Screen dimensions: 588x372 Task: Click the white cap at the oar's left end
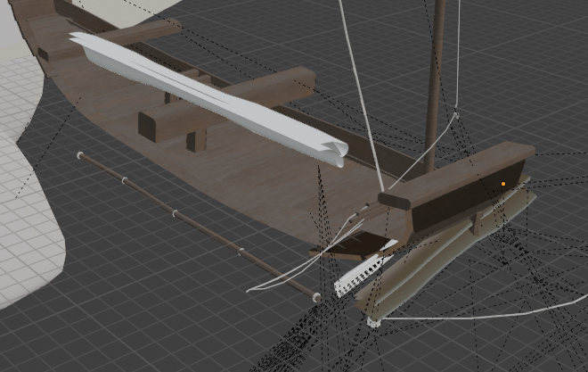click(81, 155)
